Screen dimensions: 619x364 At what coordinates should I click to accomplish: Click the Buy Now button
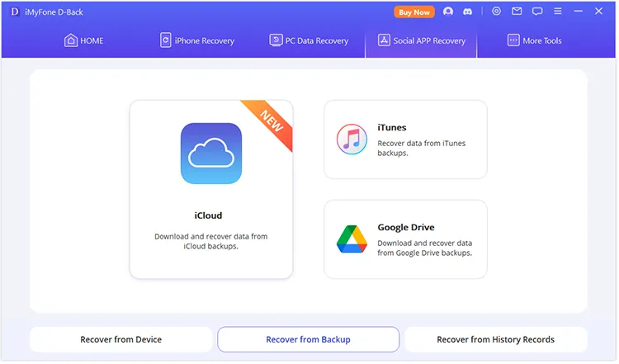click(413, 12)
